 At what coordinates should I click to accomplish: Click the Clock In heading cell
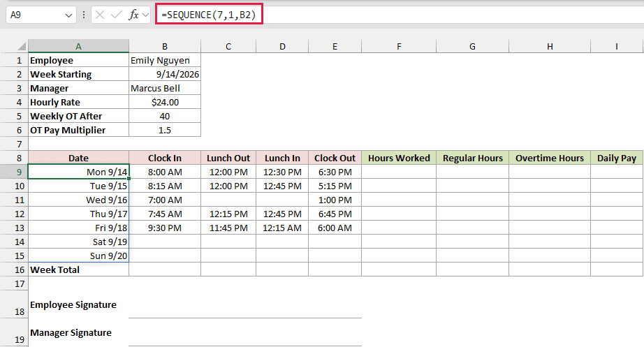(165, 158)
